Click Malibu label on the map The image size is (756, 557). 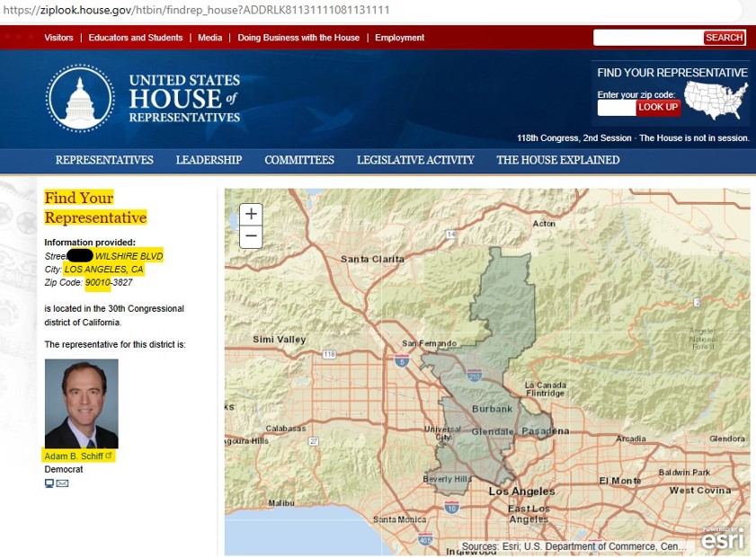tap(281, 503)
